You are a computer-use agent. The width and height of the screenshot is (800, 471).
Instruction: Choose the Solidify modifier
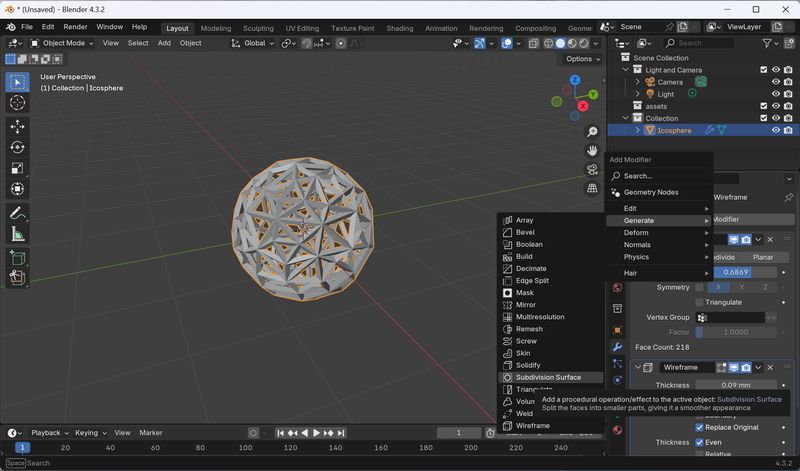click(550, 365)
